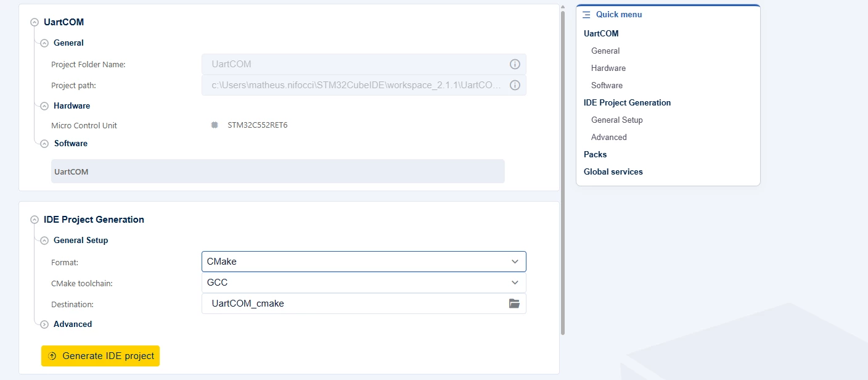
Task: Collapse the UartCOM section
Action: click(x=35, y=22)
